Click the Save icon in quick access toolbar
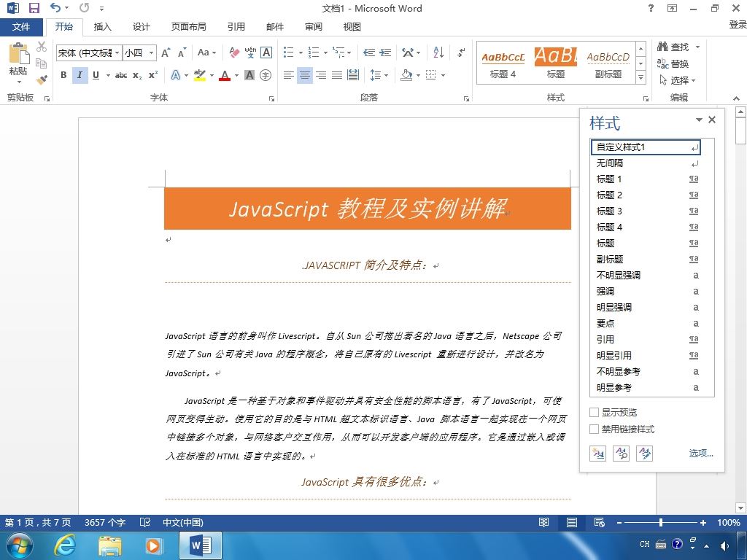 (x=34, y=8)
